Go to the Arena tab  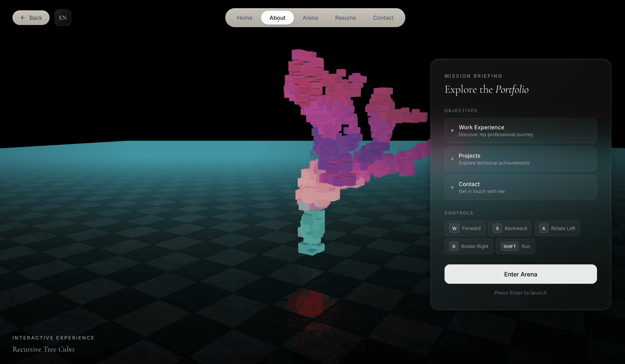310,18
